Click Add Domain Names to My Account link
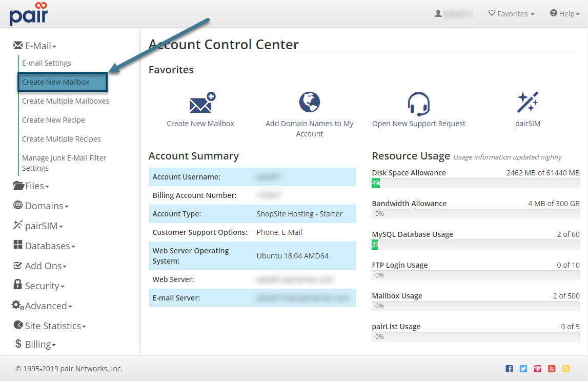588x381 pixels. coord(309,129)
